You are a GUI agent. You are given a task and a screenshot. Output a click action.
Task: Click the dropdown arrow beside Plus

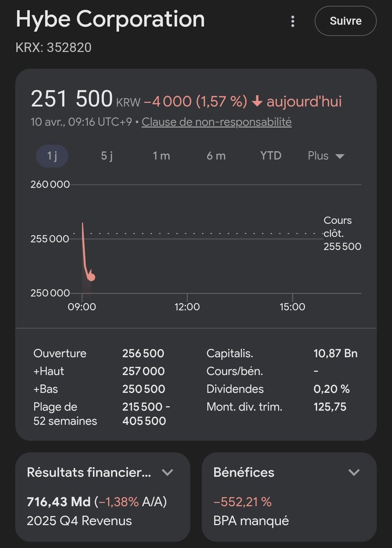(x=340, y=156)
